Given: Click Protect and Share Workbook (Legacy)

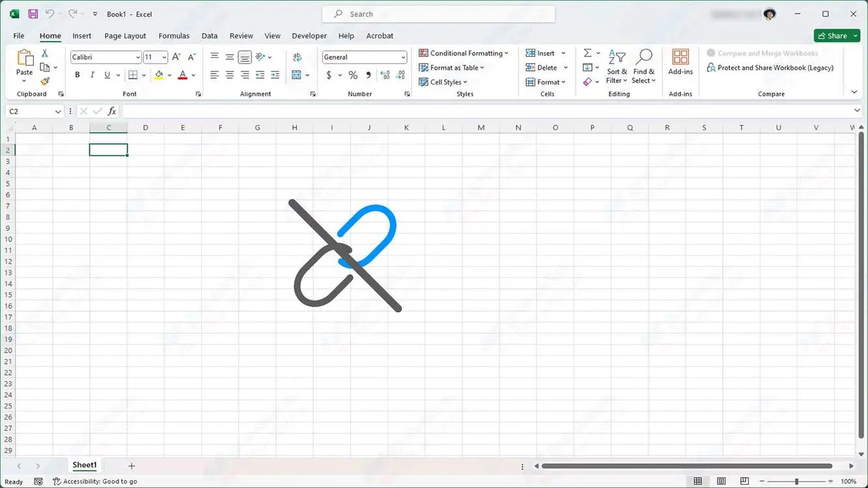Looking at the screenshot, I should tap(770, 68).
